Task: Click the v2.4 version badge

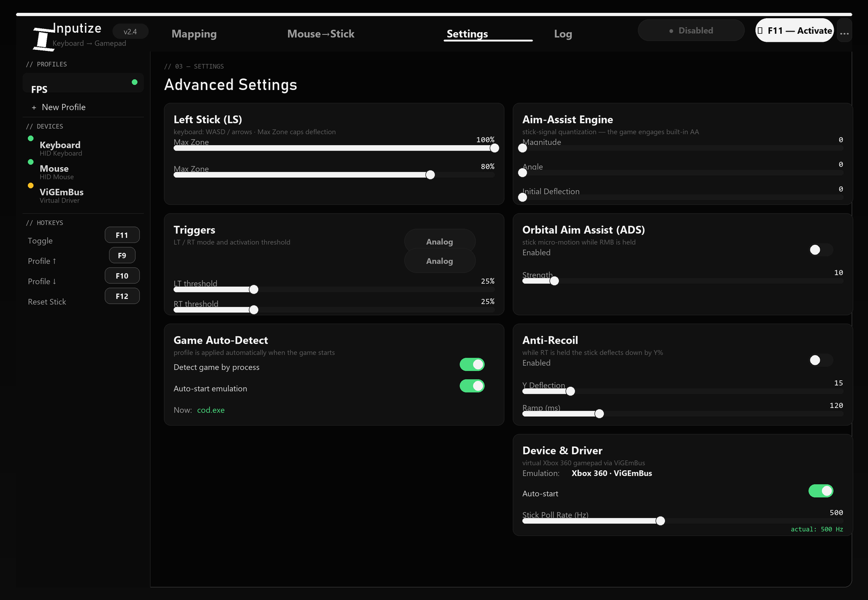Action: [130, 32]
